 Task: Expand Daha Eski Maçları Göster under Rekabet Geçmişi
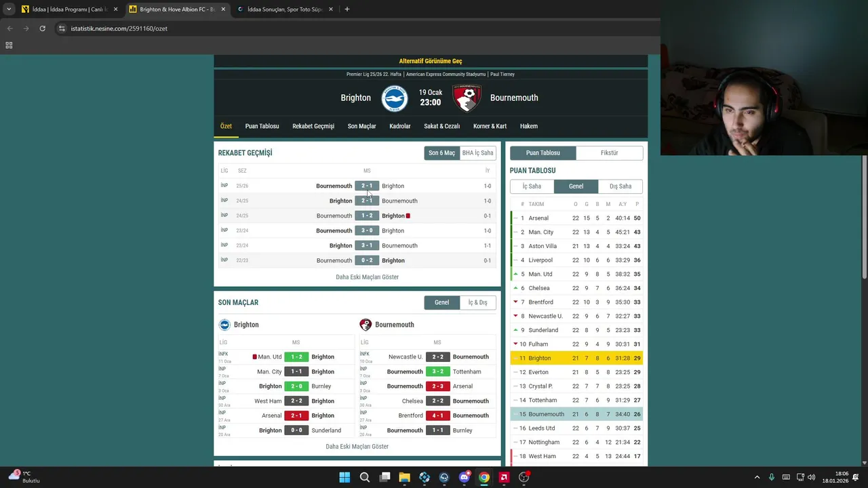[x=367, y=277]
